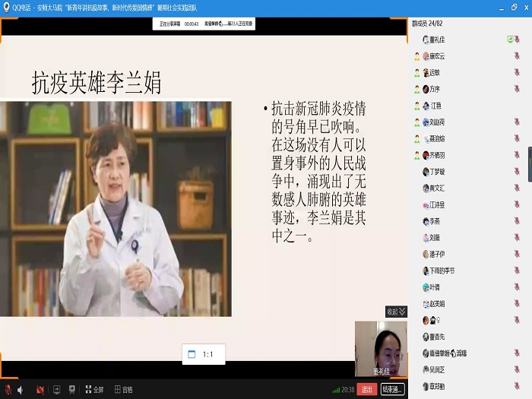Select the 1:1 zoom ratio control

point(201,354)
